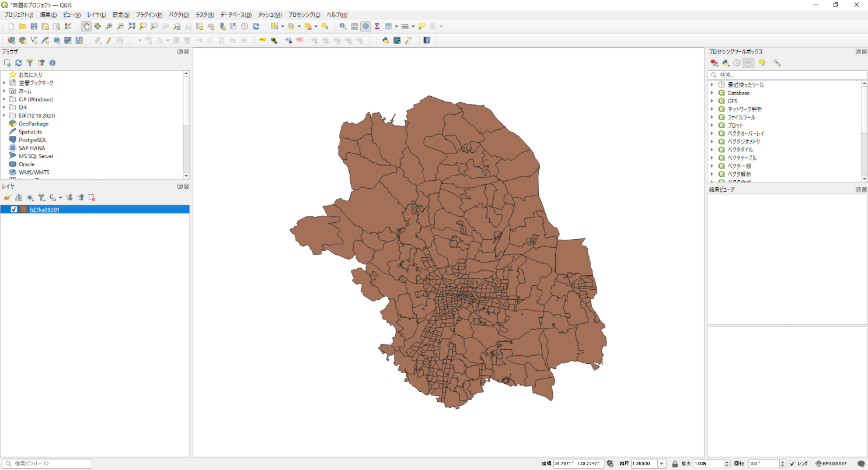Uncheck visibility of layer h27ka09201
The width and height of the screenshot is (868, 470).
(14, 209)
